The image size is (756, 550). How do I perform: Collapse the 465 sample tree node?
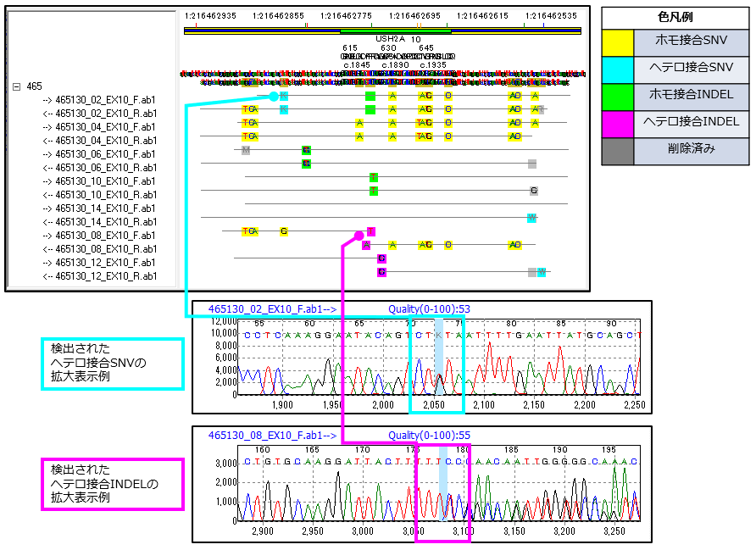point(17,86)
